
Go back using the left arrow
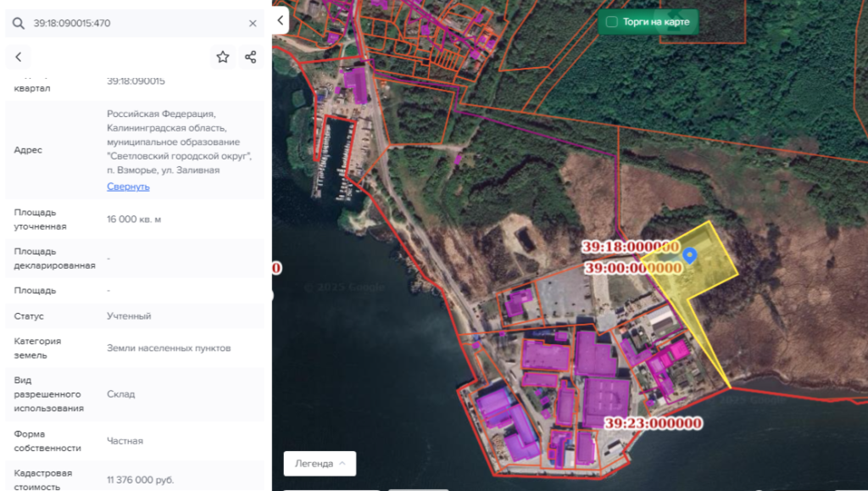tap(18, 57)
